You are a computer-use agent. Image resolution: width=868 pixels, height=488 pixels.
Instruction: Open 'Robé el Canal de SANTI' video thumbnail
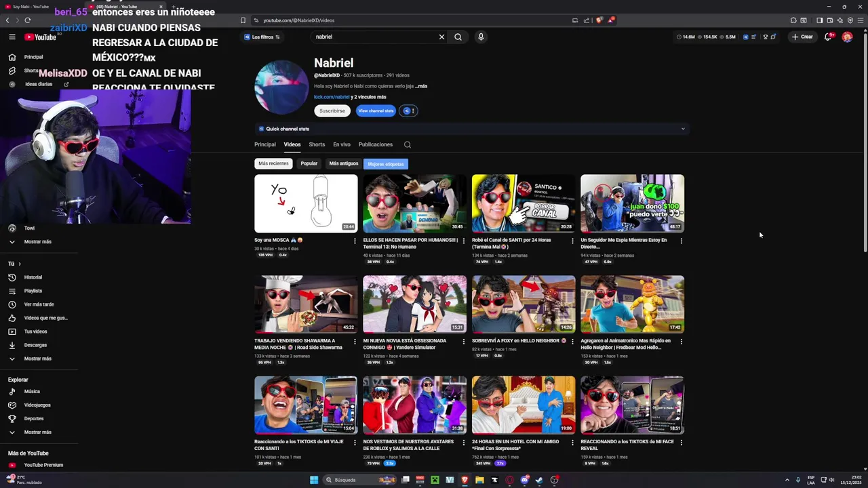pos(524,203)
